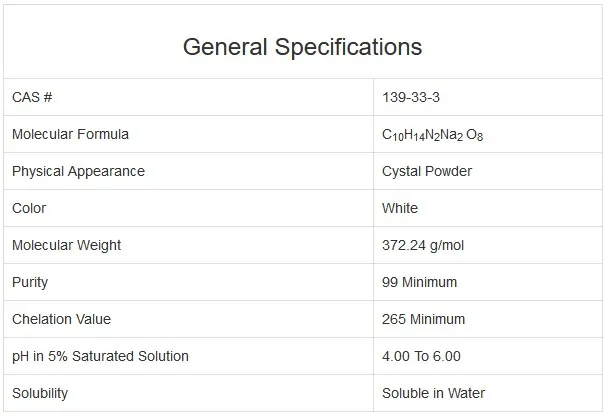Click the 99 Minimum purity value
This screenshot has height=416, width=606.
[419, 282]
